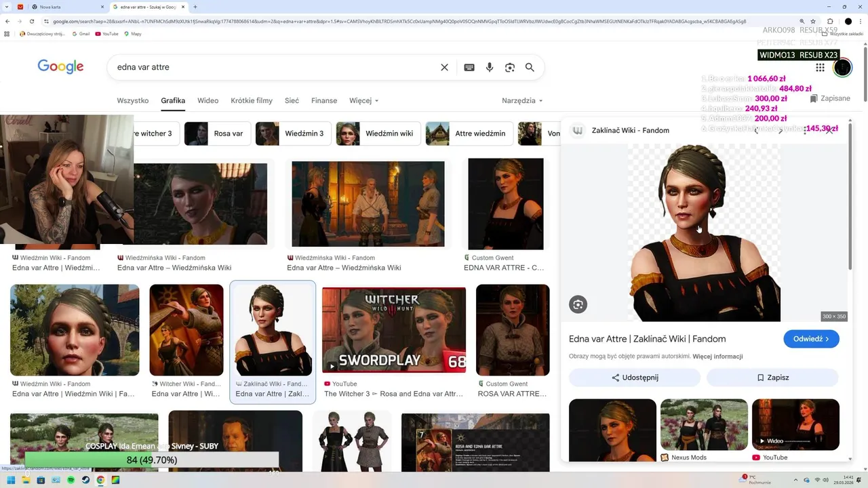868x488 pixels.
Task: Open a new browser tab with plus
Action: tap(195, 7)
